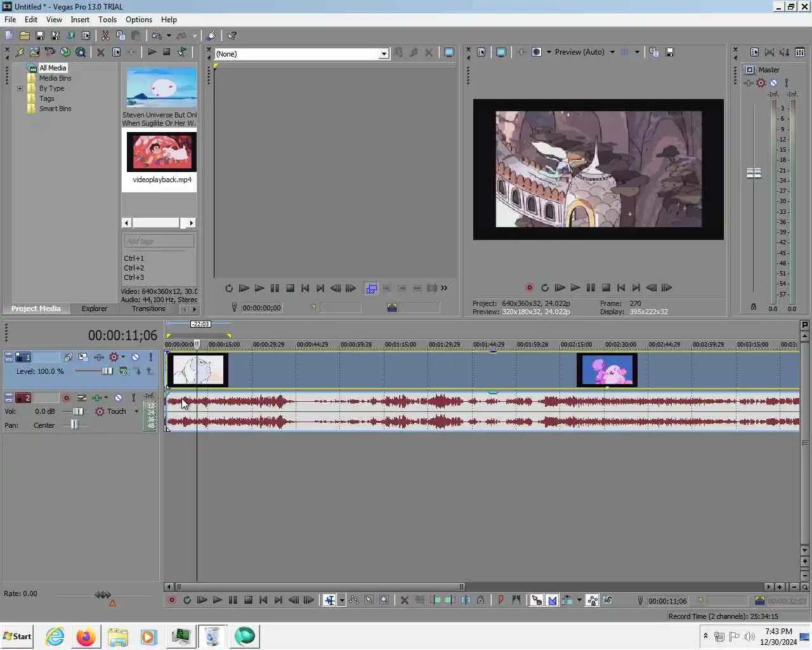The height and width of the screenshot is (650, 812).
Task: Click Record button in timeline transport
Action: (171, 600)
